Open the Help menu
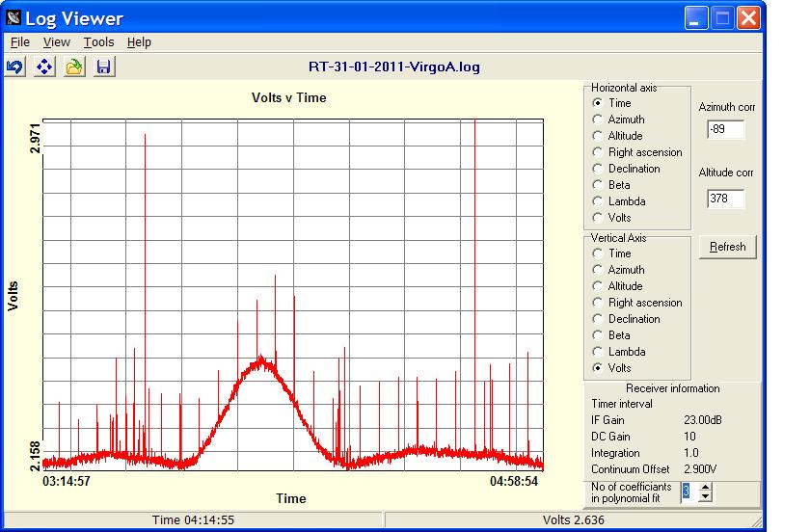This screenshot has height=532, width=810. pyautogui.click(x=139, y=42)
